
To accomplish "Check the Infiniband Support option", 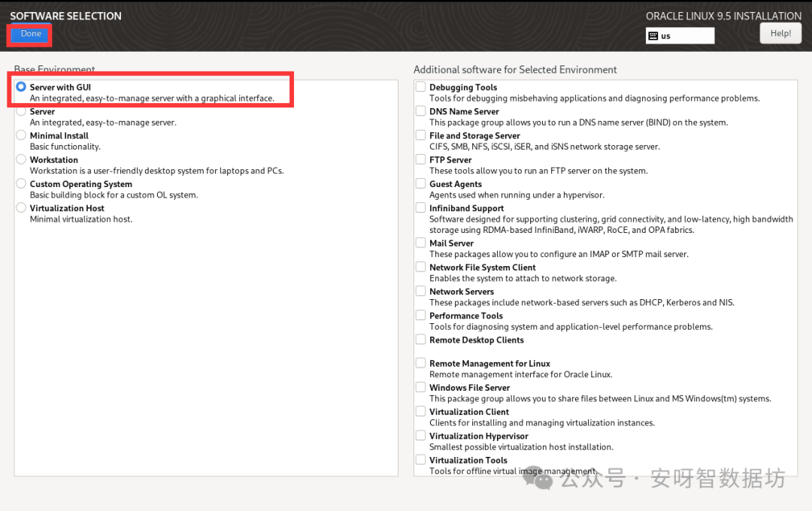I will click(420, 207).
